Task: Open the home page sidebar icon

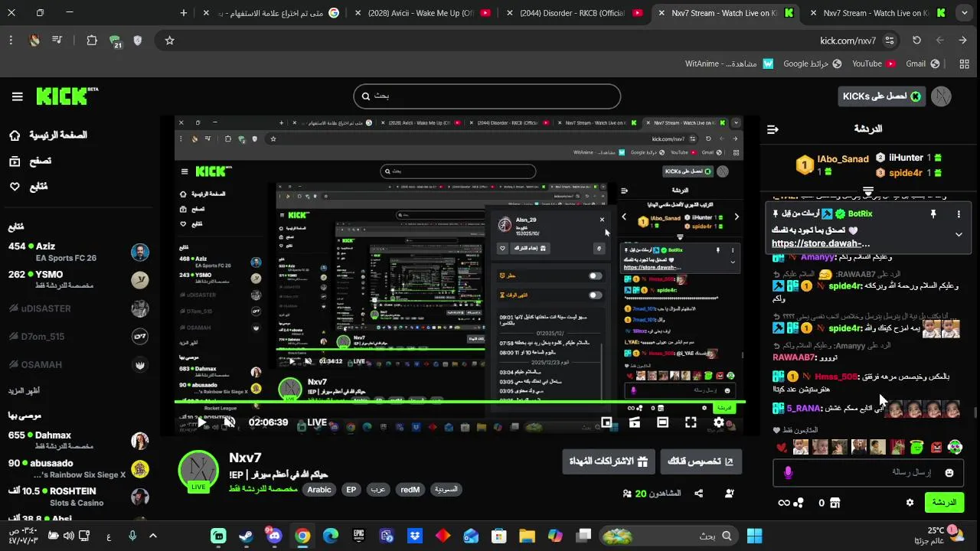Action: pyautogui.click(x=15, y=135)
